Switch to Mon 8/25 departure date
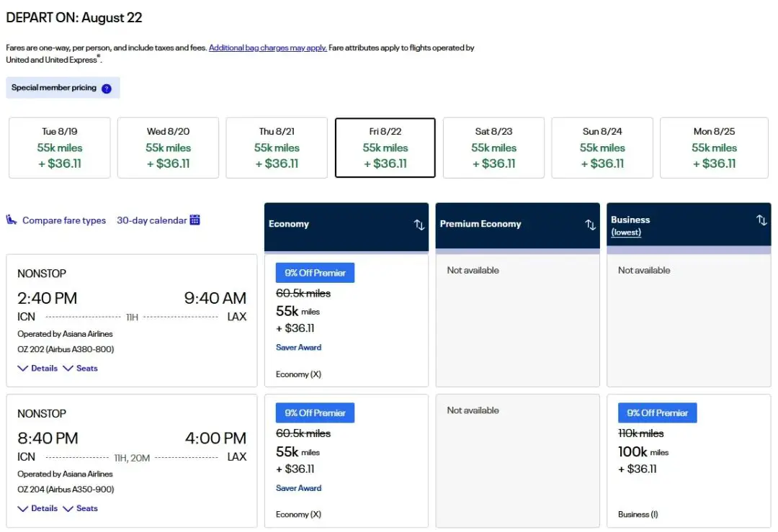778x532 pixels. [714, 148]
